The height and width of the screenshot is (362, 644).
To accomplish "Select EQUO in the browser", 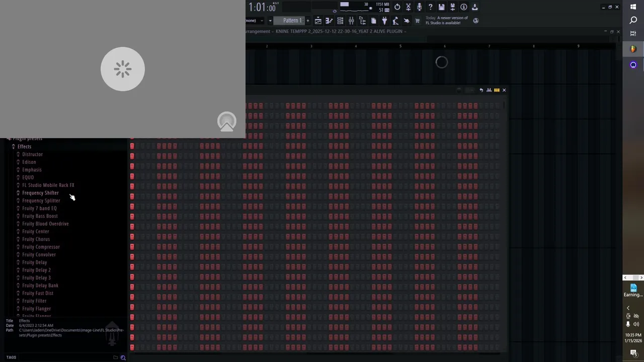I will (x=28, y=177).
